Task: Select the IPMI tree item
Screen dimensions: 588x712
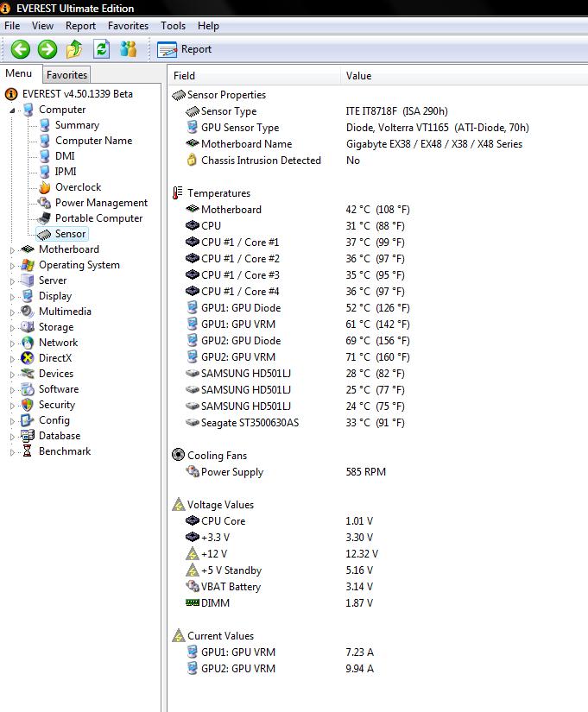Action: (x=66, y=171)
